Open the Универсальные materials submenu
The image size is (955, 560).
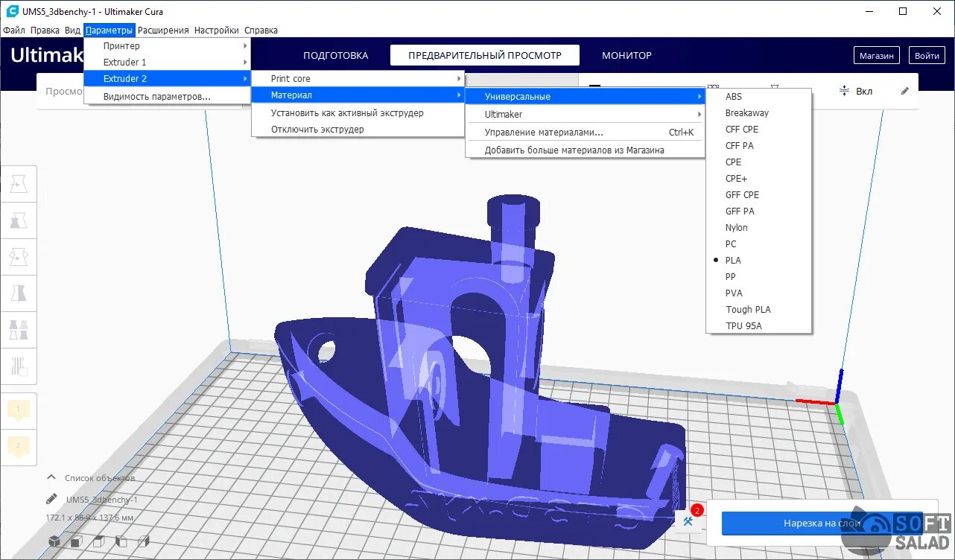pos(585,97)
